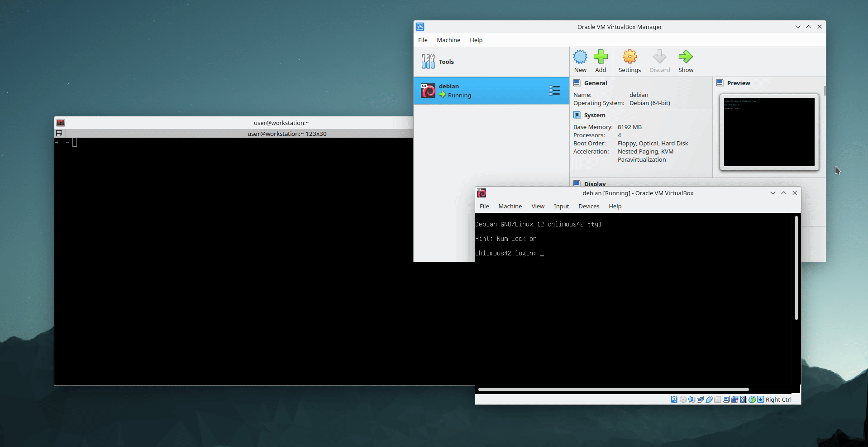This screenshot has width=868, height=447.
Task: Click the VM window vertical scrollbar
Action: 796,268
